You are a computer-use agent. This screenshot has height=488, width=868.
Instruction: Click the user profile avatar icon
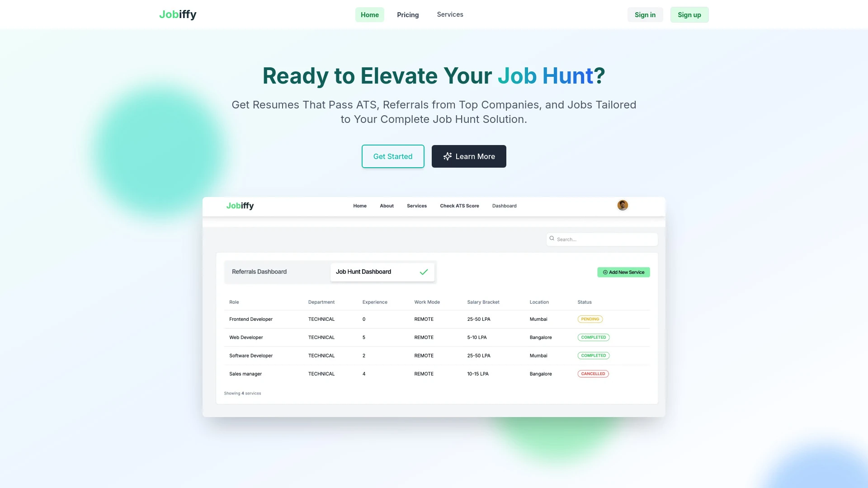623,205
